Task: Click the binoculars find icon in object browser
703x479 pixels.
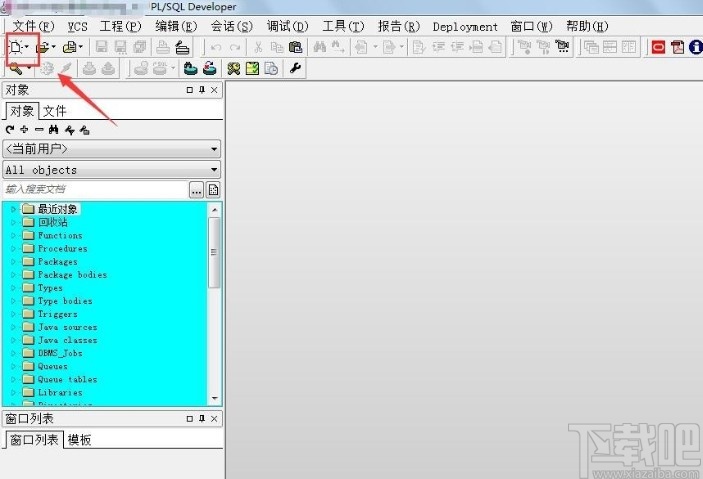Action: (x=54, y=130)
